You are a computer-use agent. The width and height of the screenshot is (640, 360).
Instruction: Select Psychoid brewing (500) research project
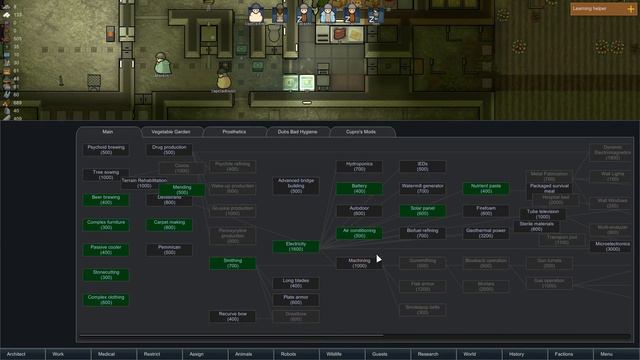tap(106, 150)
